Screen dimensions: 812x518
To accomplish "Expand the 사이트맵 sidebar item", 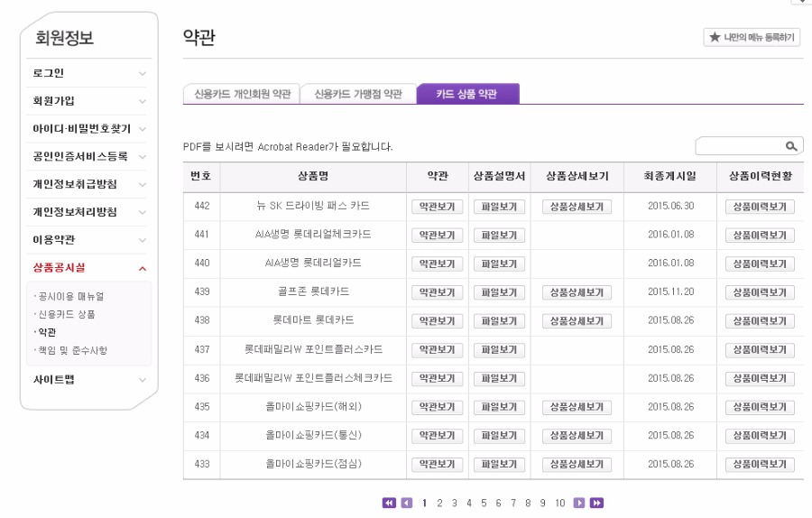I will 142,380.
